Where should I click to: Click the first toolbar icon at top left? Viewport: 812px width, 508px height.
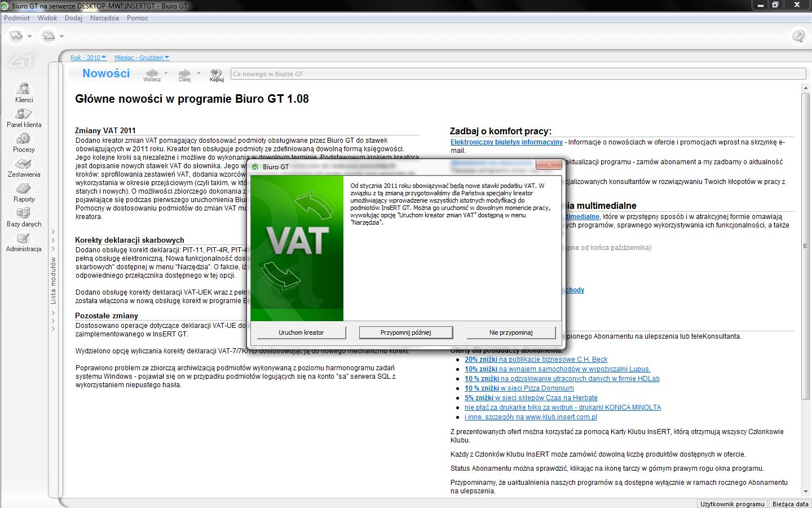pos(16,36)
